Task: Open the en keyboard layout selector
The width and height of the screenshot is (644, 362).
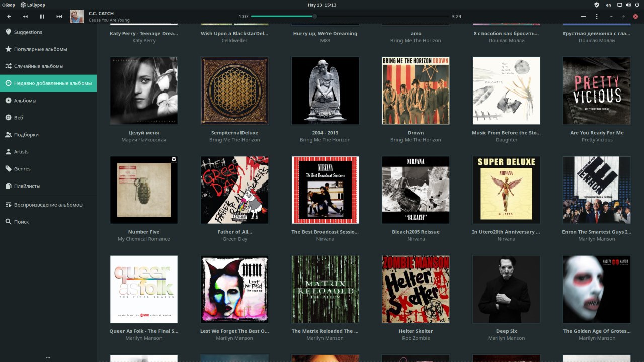Action: (x=608, y=5)
